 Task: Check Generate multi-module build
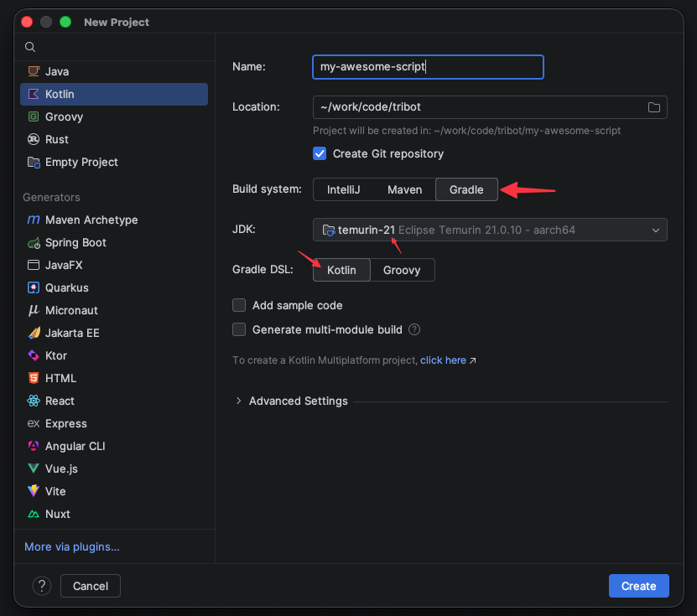pyautogui.click(x=239, y=329)
